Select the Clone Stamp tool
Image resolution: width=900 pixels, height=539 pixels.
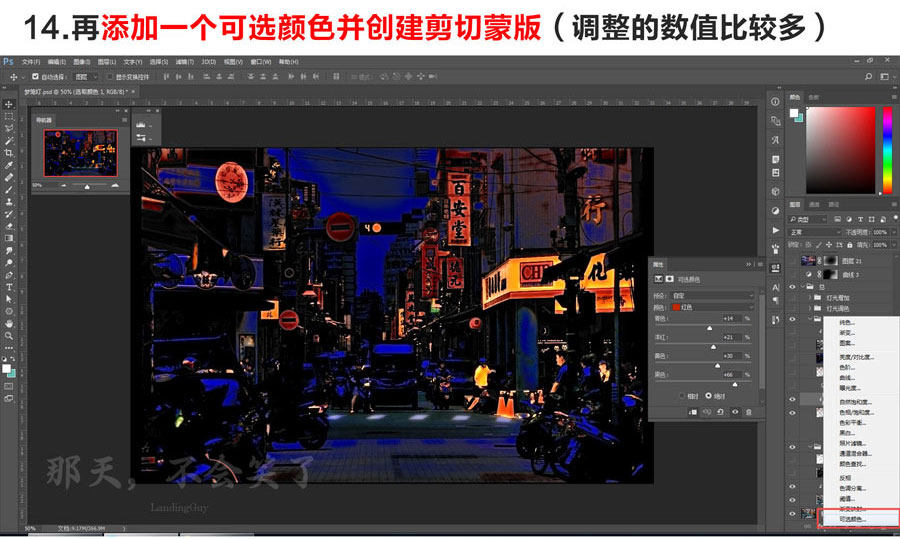point(9,201)
